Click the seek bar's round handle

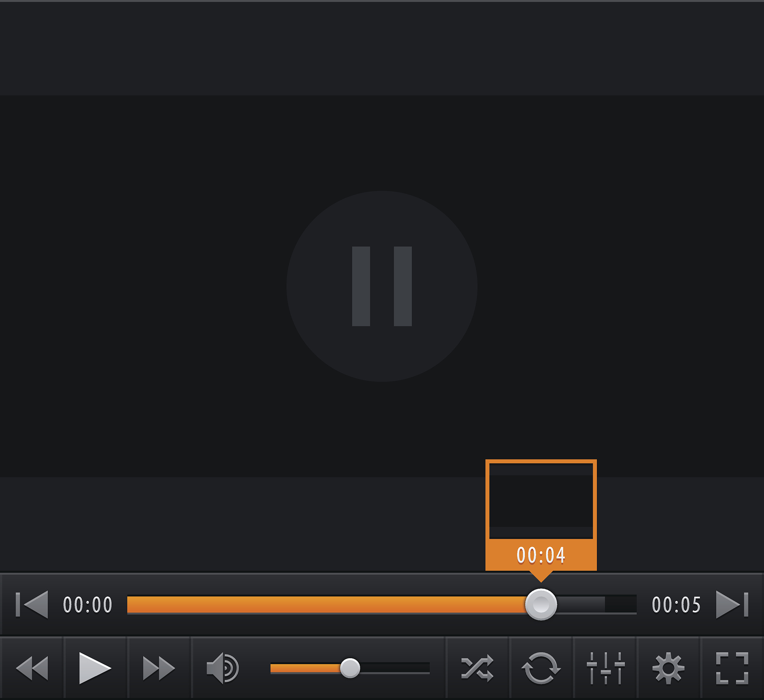(541, 605)
